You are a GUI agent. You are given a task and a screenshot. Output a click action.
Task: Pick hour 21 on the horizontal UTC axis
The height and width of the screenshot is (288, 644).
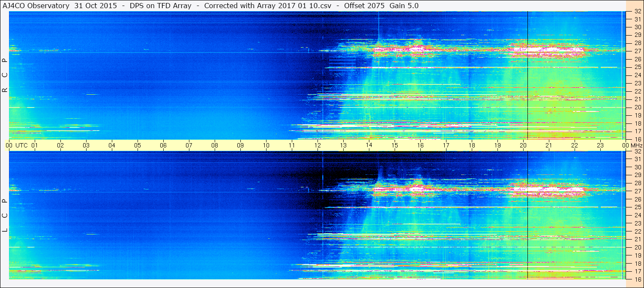[549, 145]
